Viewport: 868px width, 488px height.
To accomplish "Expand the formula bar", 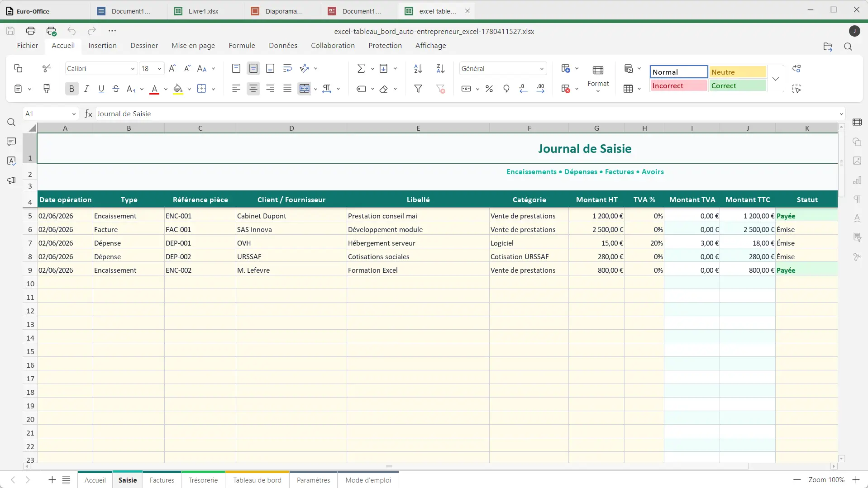I will click(841, 114).
